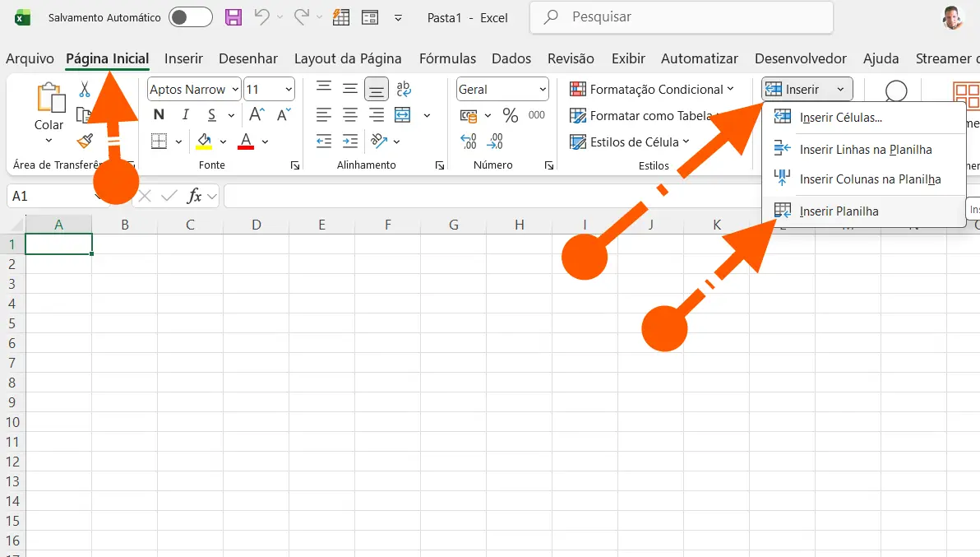Click the Increase Font Size icon
The image size is (980, 557).
coord(256,115)
